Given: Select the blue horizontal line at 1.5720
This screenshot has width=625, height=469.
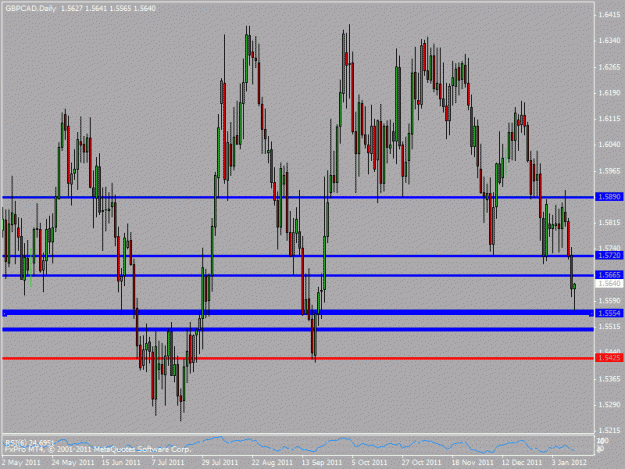Looking at the screenshot, I should [x=298, y=256].
